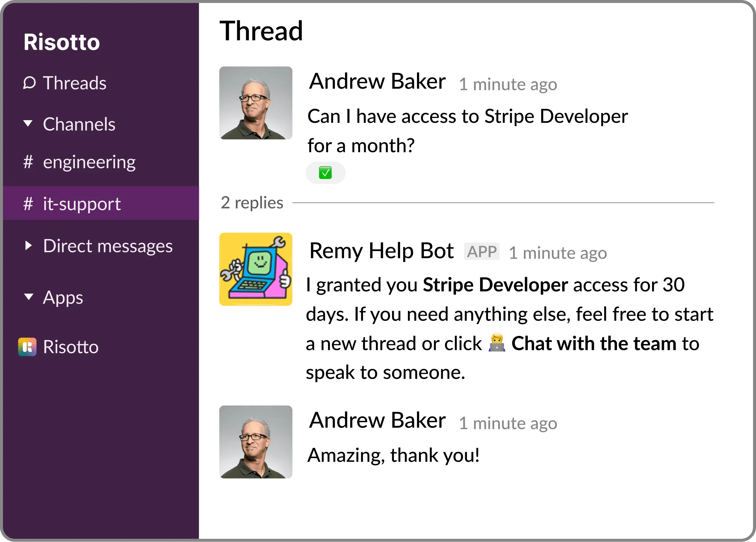Image resolution: width=756 pixels, height=542 pixels.
Task: Select the it-support channel
Action: click(82, 203)
